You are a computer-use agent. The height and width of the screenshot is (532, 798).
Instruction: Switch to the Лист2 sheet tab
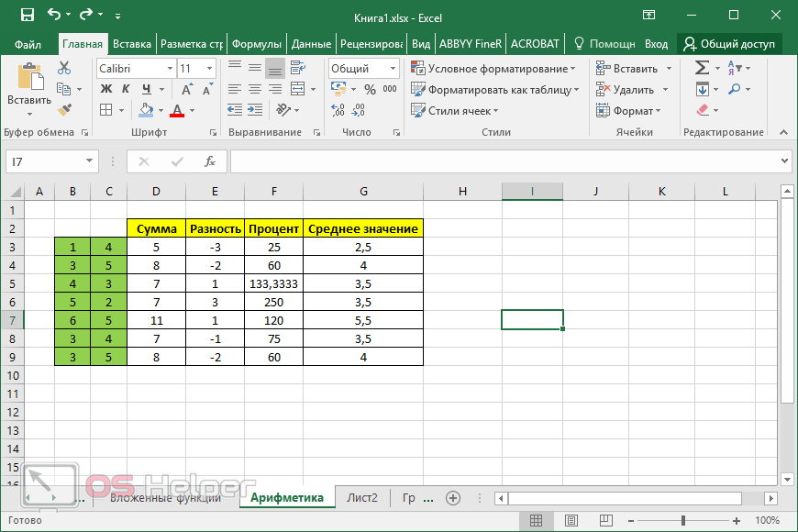click(361, 498)
